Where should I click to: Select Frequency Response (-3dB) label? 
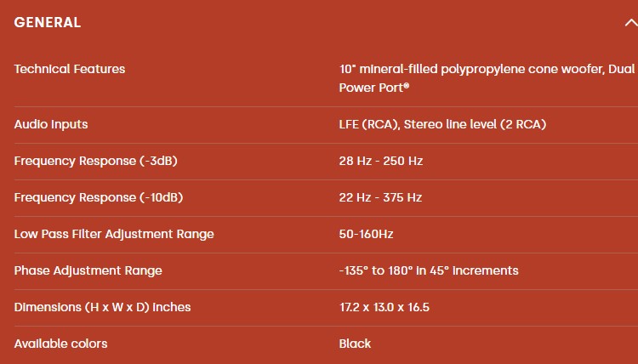tap(95, 161)
